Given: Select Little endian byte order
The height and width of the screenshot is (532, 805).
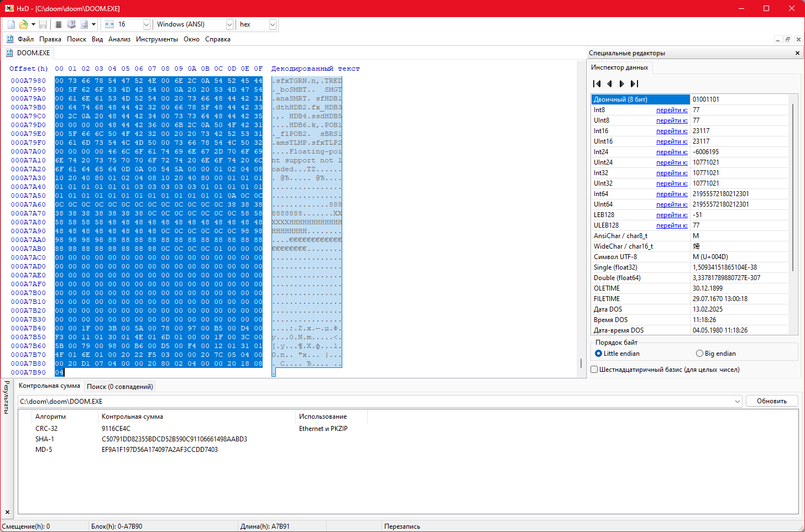Looking at the screenshot, I should pyautogui.click(x=617, y=354).
